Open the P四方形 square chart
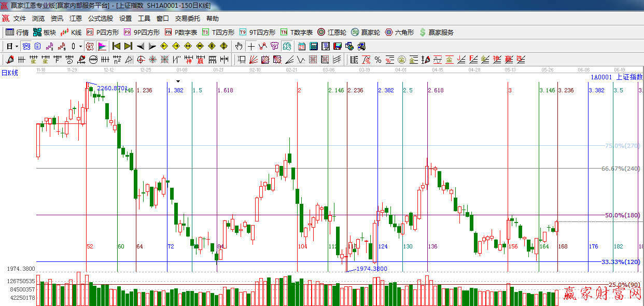644x306 pixels. pos(103,32)
